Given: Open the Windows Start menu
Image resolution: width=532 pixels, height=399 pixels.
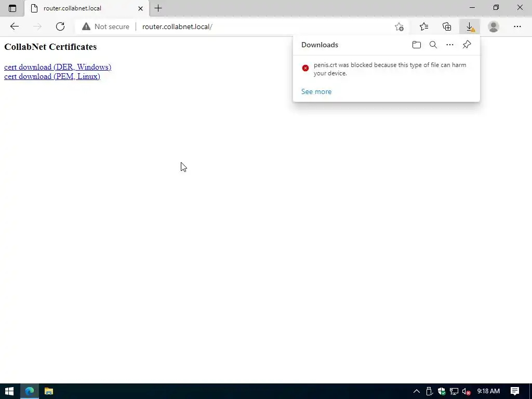Looking at the screenshot, I should tap(9, 391).
